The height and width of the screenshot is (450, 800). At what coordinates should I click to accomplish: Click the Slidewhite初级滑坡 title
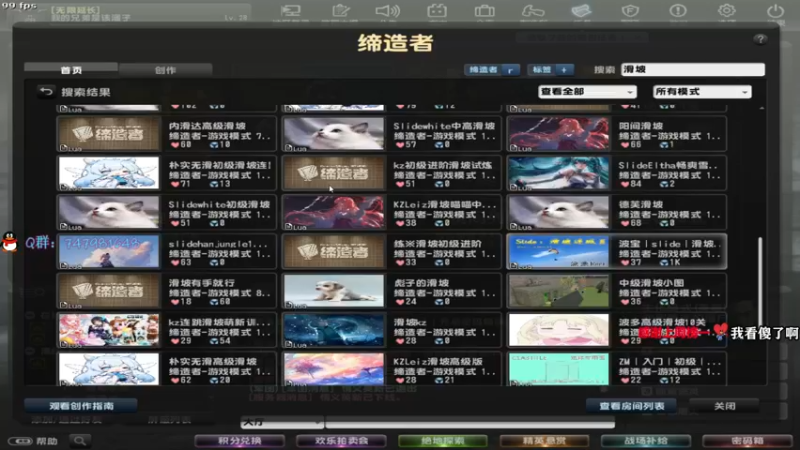219,205
